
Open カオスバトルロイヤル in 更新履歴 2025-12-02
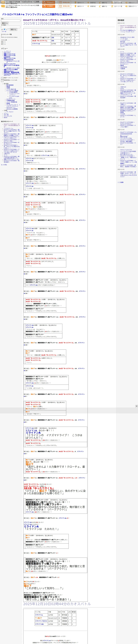(x=126, y=150)
